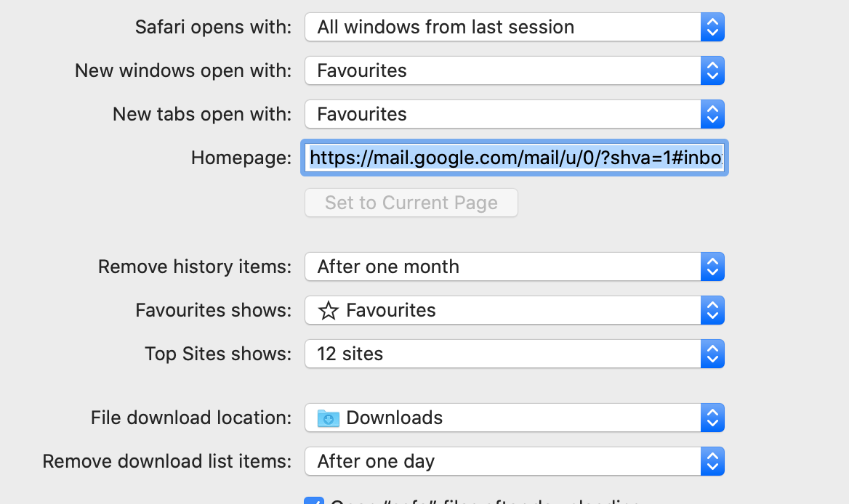Screen dimensions: 849x504
Task: Click blue arrows beside After one day
Action: tap(712, 462)
